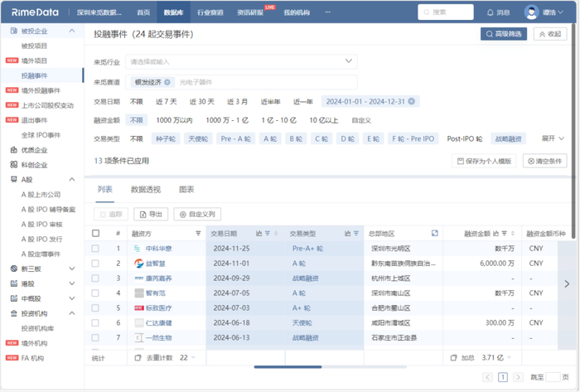Expand the 中概股 sidebar section

point(72,298)
